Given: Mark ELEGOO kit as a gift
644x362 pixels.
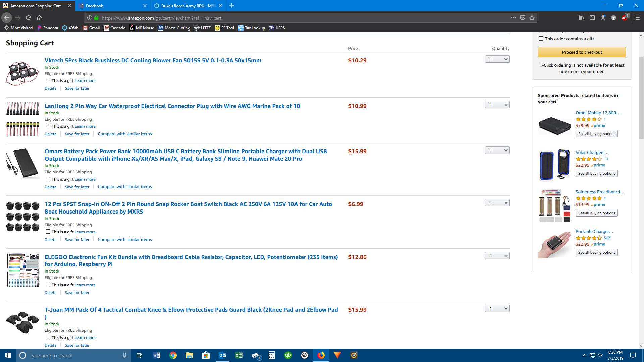Looking at the screenshot, I should click(48, 285).
